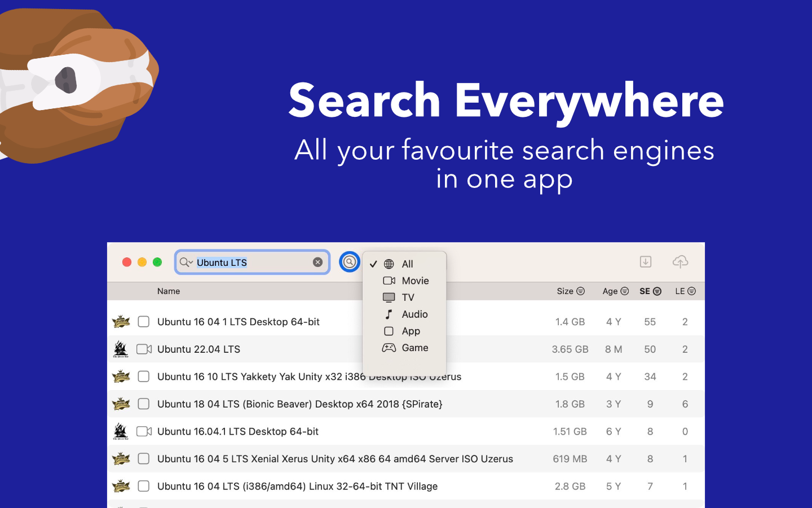The width and height of the screenshot is (812, 508).
Task: Click the 2.8 GB size value
Action: click(x=570, y=486)
